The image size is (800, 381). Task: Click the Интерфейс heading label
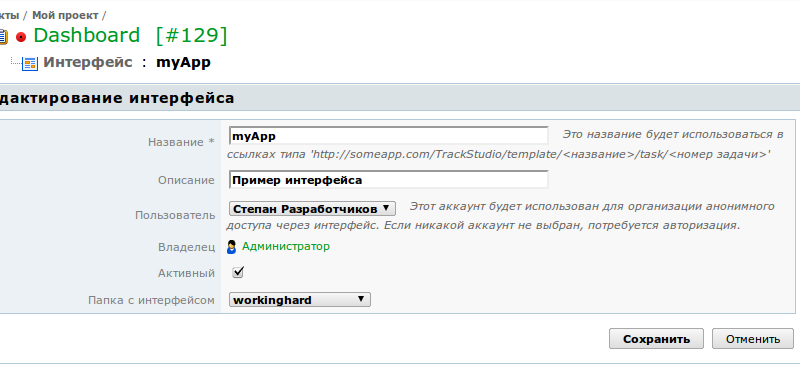tap(88, 62)
